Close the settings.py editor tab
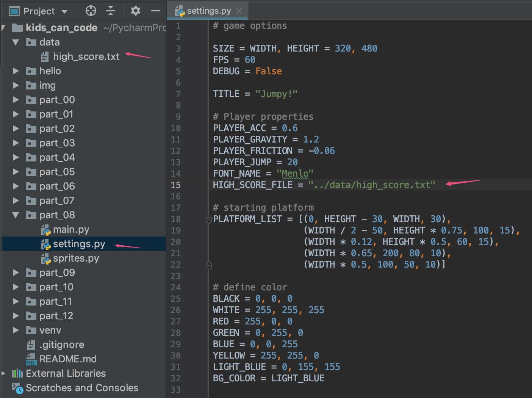532x398 pixels. [239, 11]
